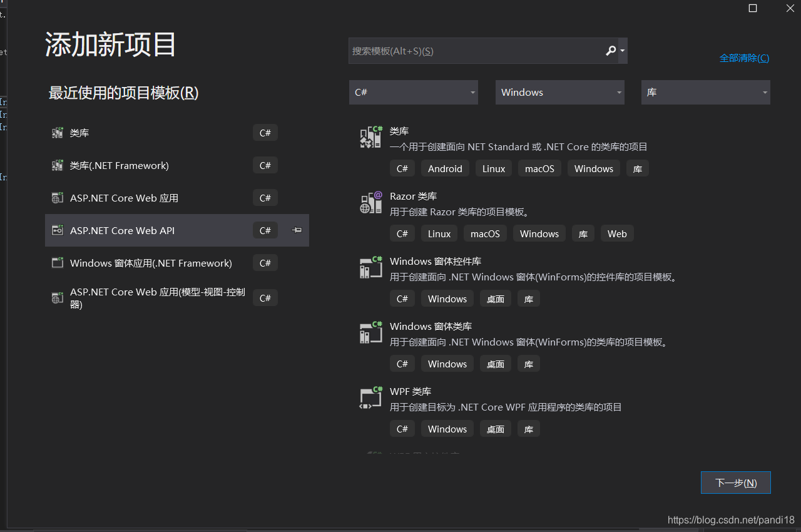Select recent Windows 窗体应用(.NET Framework)
801x532 pixels.
[x=177, y=263]
